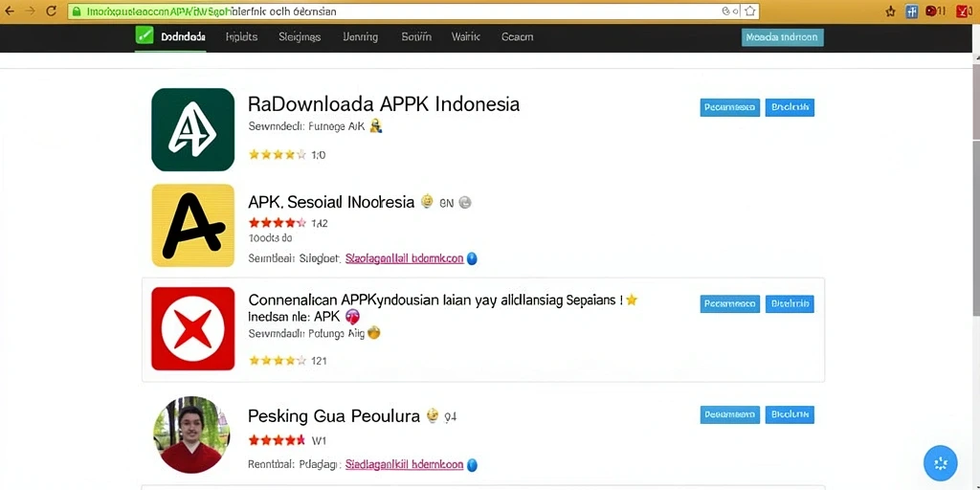
Task: Click the Moada Indnoon button in the navbar
Action: click(783, 37)
